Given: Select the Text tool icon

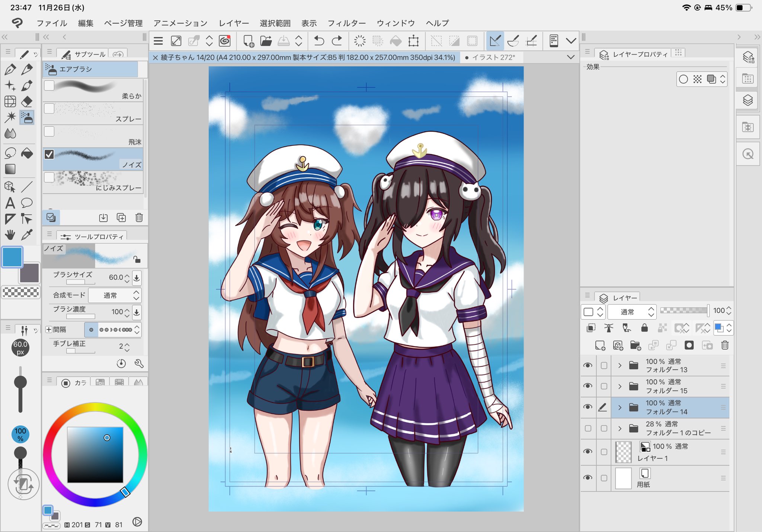Looking at the screenshot, I should (10, 203).
